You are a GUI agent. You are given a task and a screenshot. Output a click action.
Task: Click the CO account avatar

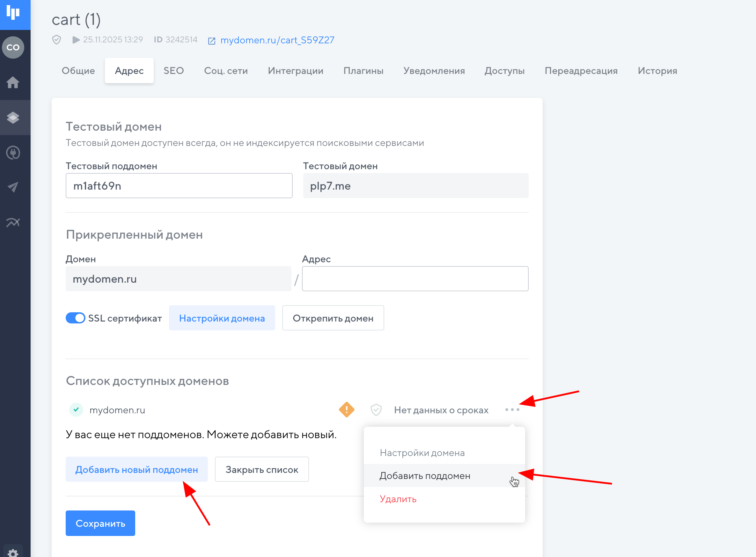click(13, 47)
